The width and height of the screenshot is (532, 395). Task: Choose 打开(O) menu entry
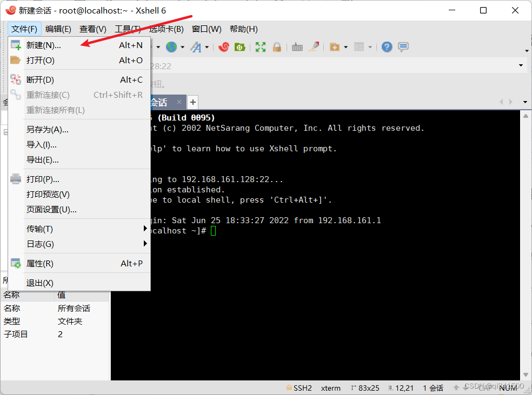coord(79,61)
